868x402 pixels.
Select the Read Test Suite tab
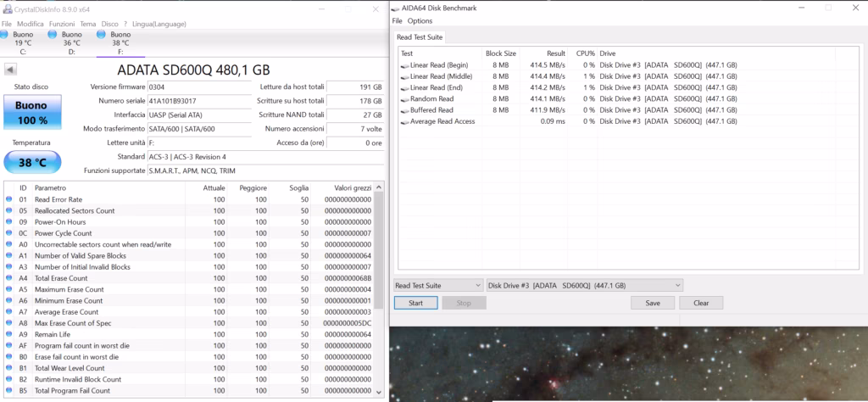[x=419, y=37]
